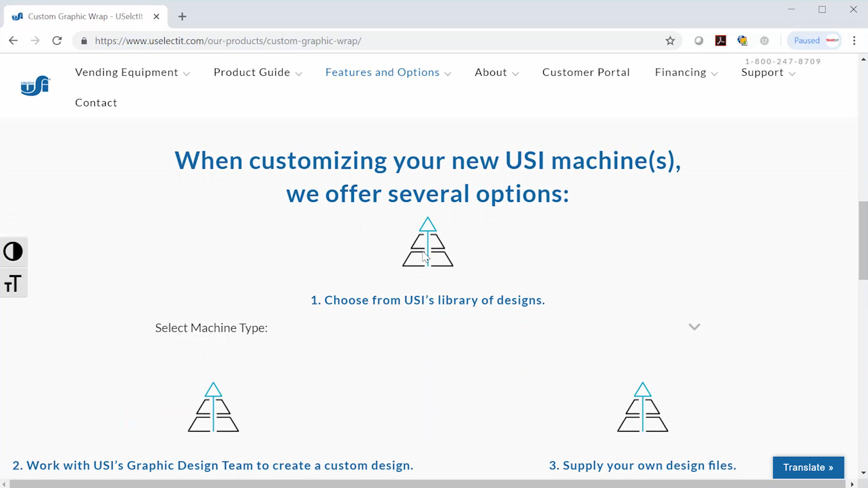
Task: Open the Vending Equipment menu
Action: [126, 72]
